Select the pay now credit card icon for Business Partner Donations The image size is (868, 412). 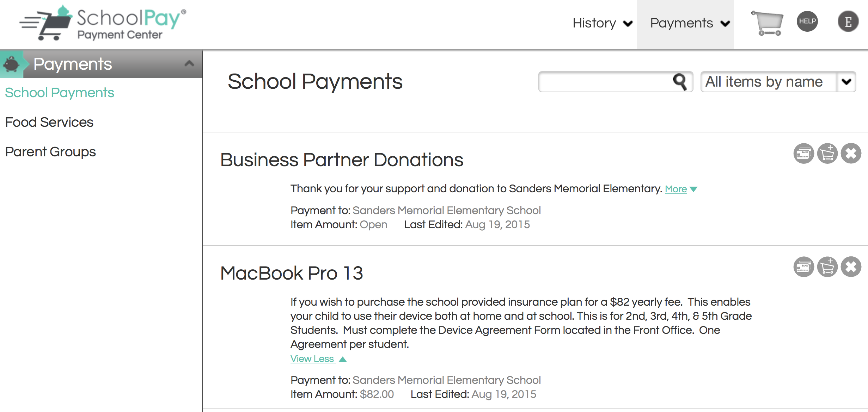tap(804, 153)
